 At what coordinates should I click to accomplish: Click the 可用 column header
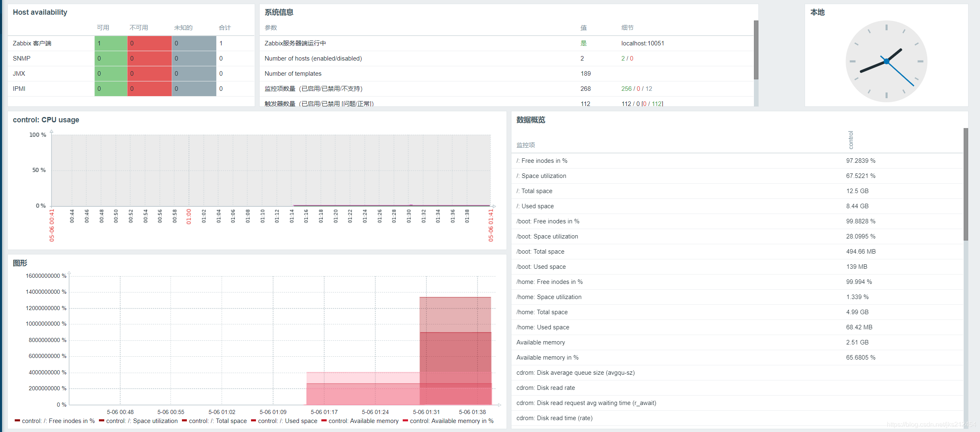(x=103, y=28)
